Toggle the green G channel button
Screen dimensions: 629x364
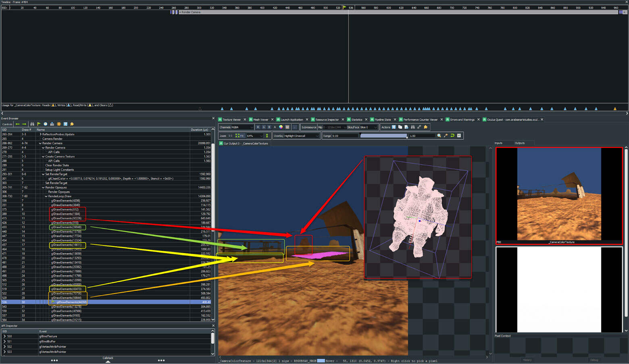pyautogui.click(x=264, y=127)
